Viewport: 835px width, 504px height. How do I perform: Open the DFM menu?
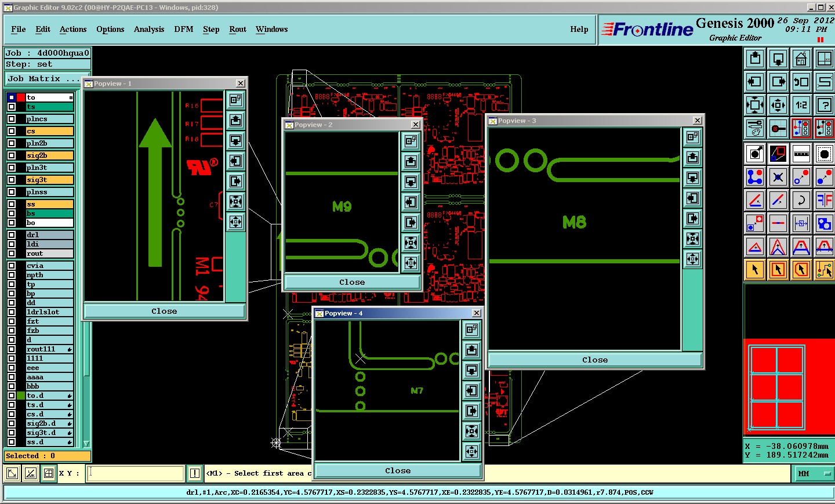coord(184,29)
